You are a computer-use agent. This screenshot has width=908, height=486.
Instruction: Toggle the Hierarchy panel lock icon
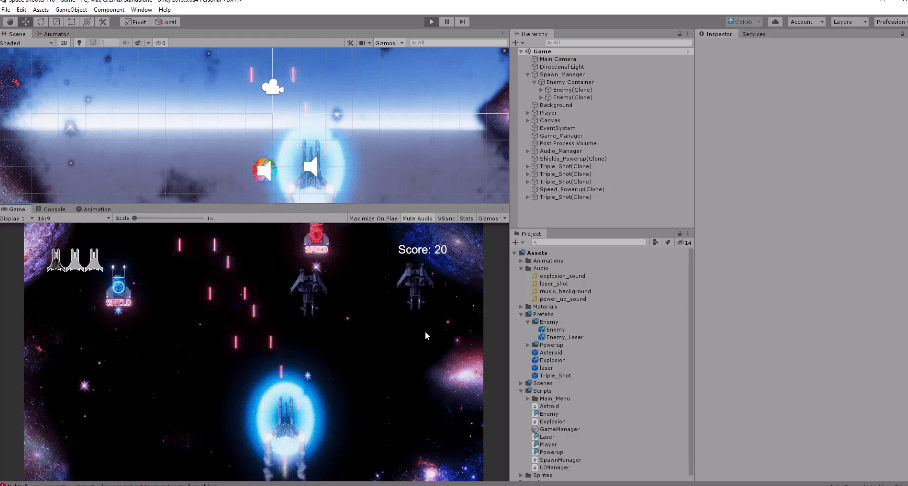coord(679,34)
